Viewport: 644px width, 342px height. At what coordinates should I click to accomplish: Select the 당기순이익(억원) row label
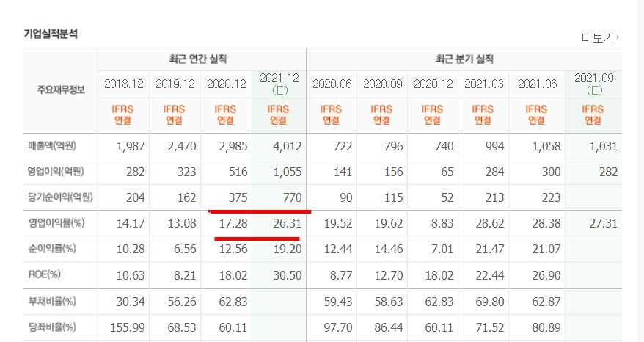pos(60,197)
